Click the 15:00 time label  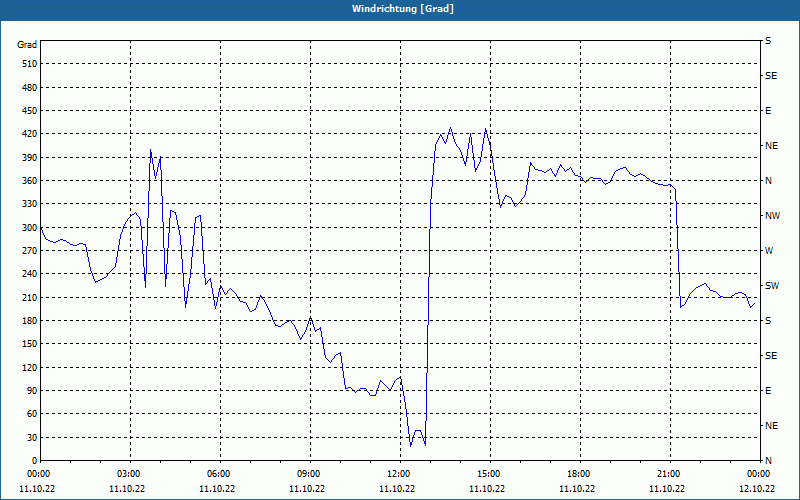[x=490, y=474]
